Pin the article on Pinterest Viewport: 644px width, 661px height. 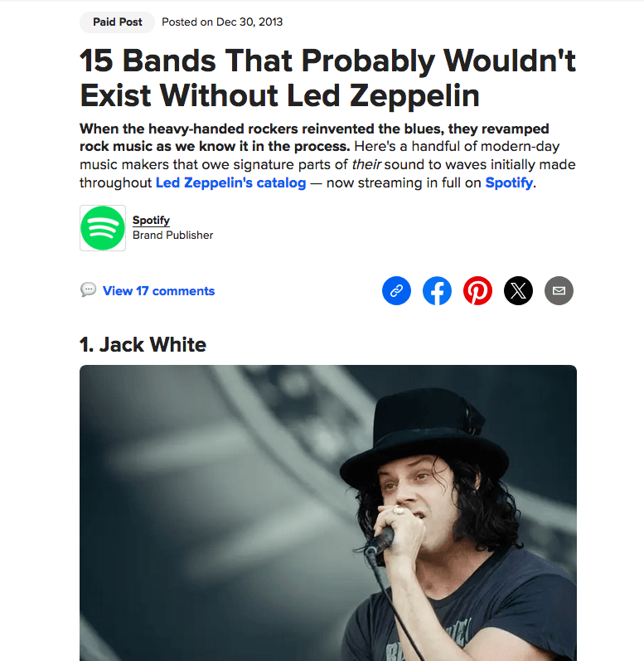[477, 290]
